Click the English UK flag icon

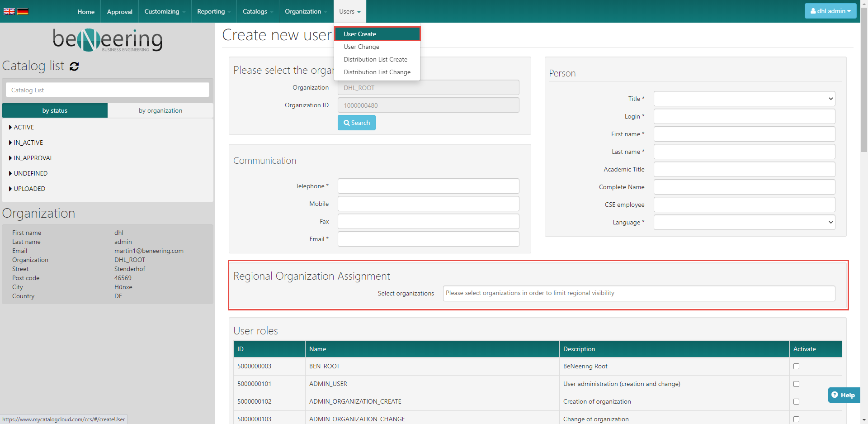9,11
